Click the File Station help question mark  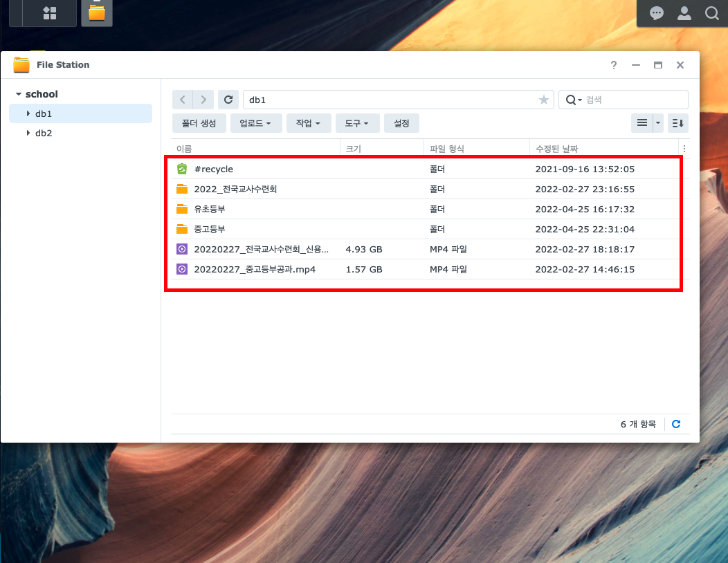tap(613, 65)
